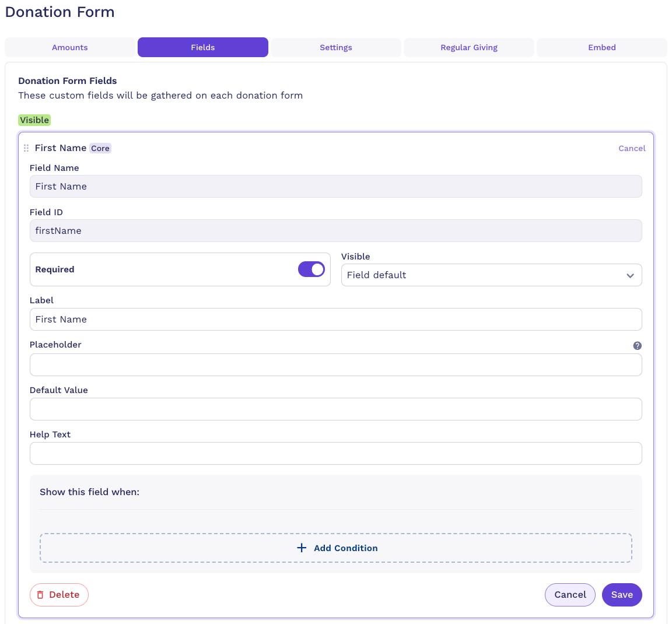This screenshot has width=672, height=624.
Task: Click the plus icon for Add Condition
Action: tap(302, 548)
